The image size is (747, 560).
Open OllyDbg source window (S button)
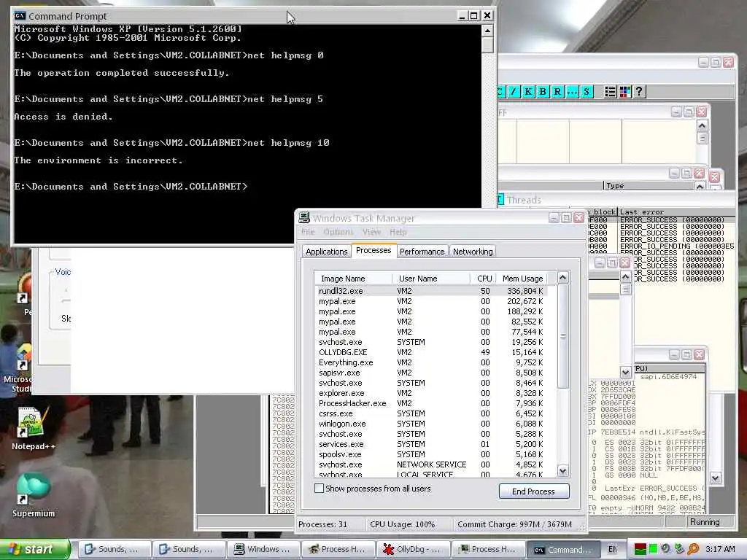coord(587,91)
